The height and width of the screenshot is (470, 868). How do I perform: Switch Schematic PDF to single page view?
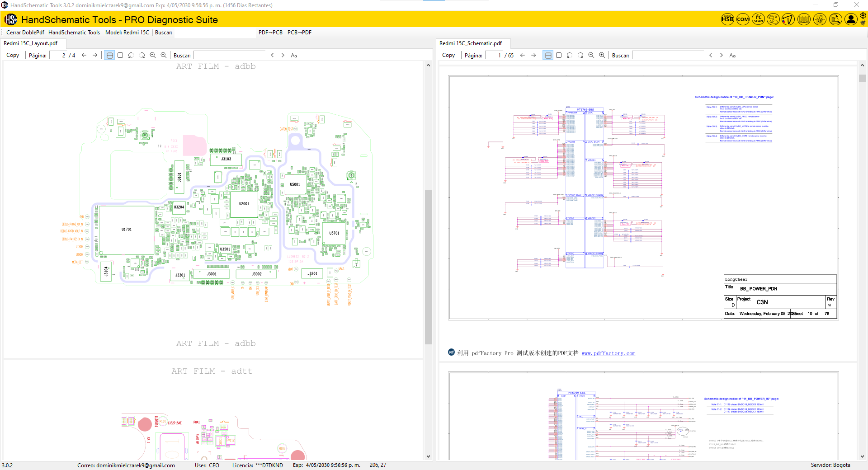coord(559,55)
